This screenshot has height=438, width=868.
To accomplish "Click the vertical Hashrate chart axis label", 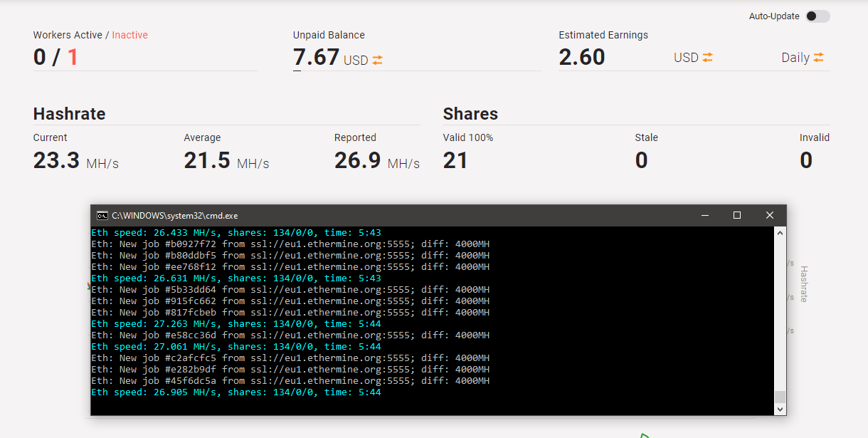I will tap(804, 284).
